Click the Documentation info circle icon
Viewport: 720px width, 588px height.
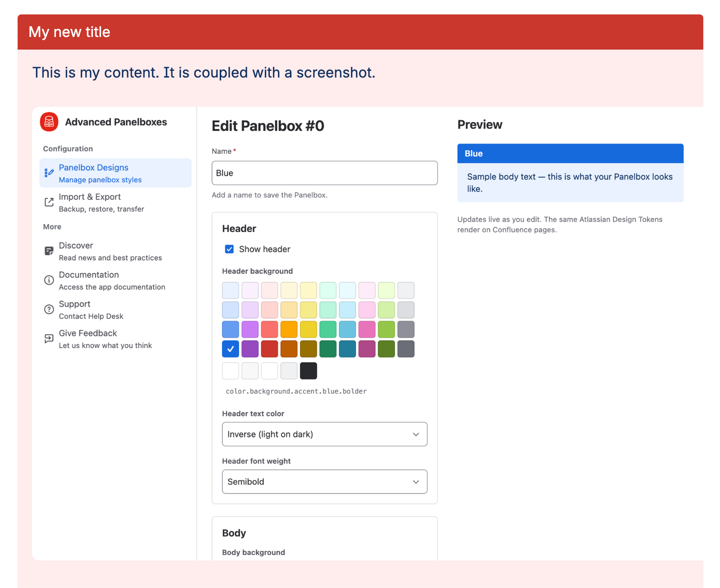coord(49,280)
